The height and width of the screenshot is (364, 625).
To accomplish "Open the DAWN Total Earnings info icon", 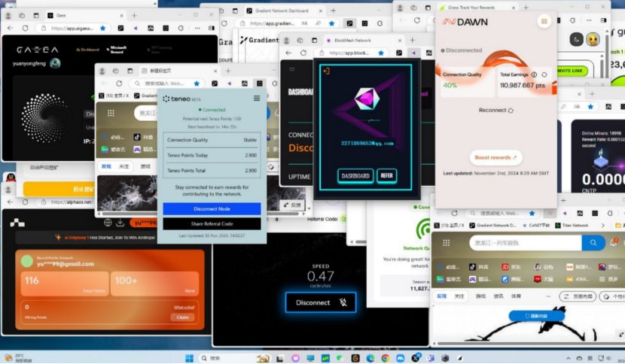I will tap(534, 74).
